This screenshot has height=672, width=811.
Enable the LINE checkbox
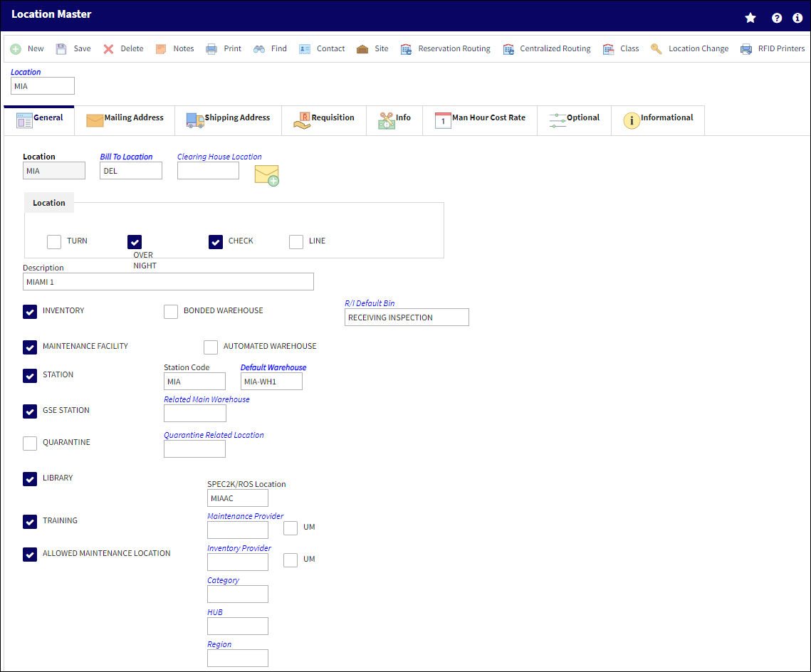[x=296, y=242]
